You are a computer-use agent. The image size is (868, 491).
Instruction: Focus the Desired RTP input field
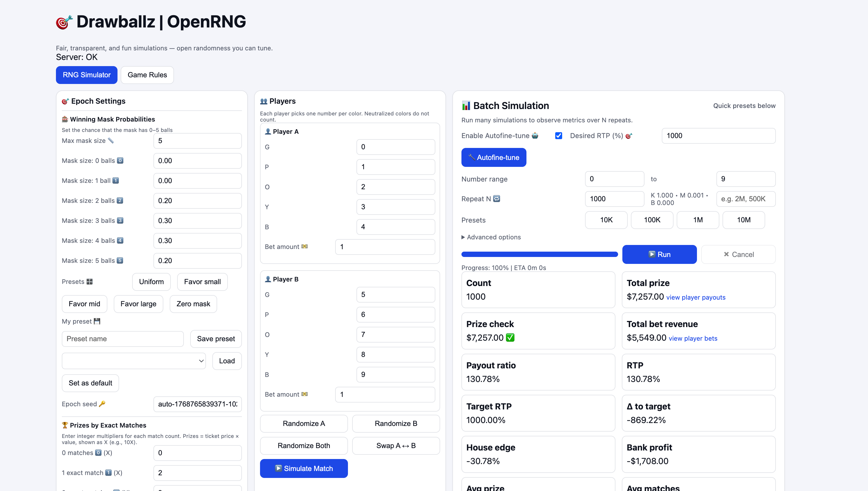[718, 136]
